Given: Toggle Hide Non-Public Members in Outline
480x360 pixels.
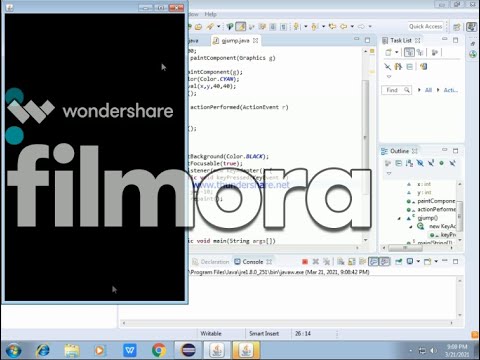Looking at the screenshot, I should pos(441,163).
